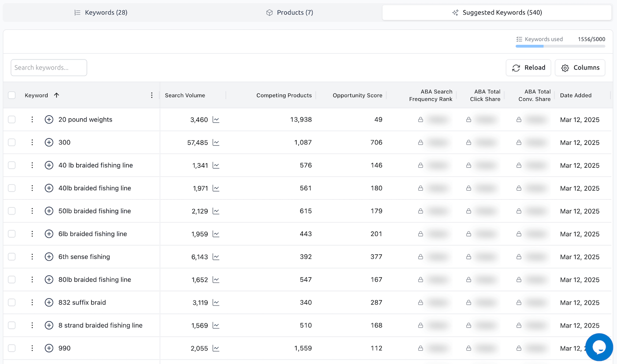Open the three-dot menu on the Keyword column

tap(152, 95)
